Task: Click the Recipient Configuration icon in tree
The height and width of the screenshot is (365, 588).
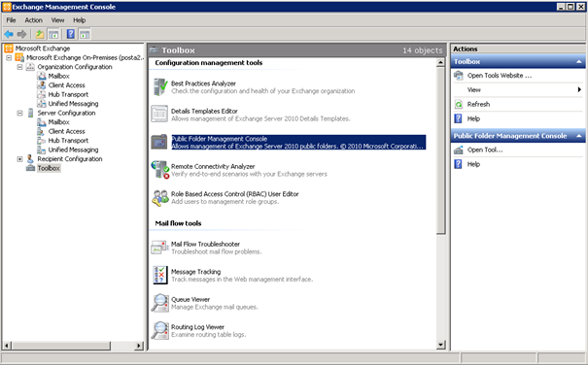Action: pos(30,159)
